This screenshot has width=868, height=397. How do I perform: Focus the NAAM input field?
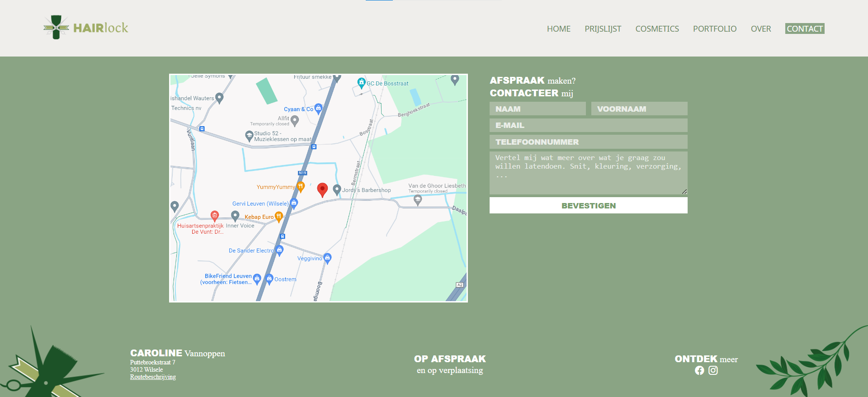click(x=538, y=109)
